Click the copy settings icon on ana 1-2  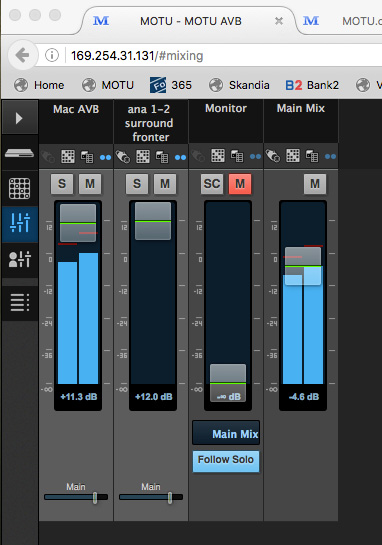(x=162, y=157)
